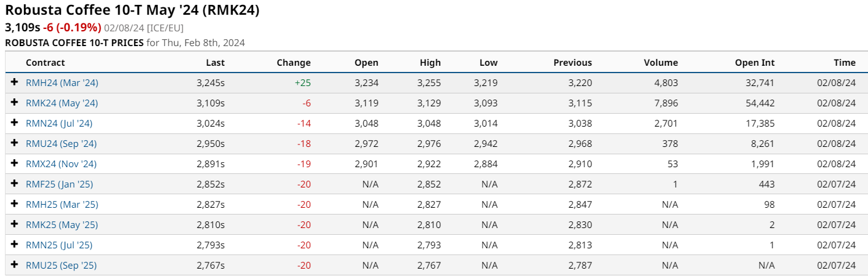Viewport: 868px width, 276px height.
Task: Open RMX24 (Nov '24) contract page
Action: [x=61, y=164]
